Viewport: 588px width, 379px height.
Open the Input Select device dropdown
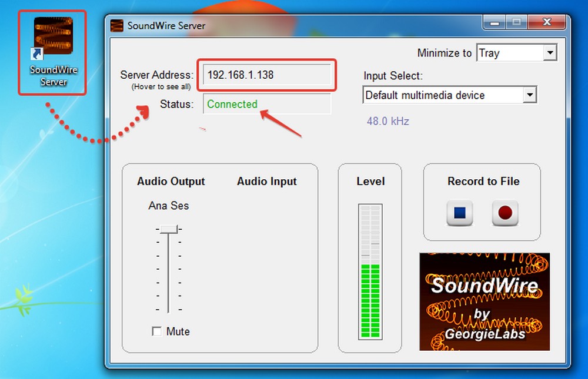[x=530, y=95]
